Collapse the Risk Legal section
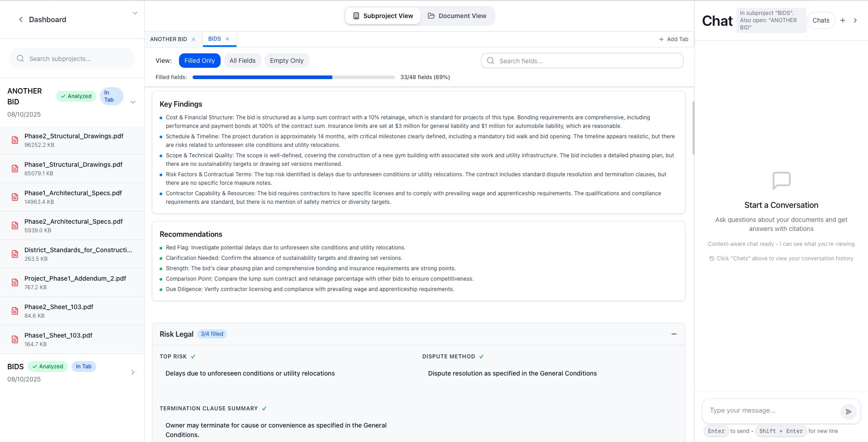 674,334
